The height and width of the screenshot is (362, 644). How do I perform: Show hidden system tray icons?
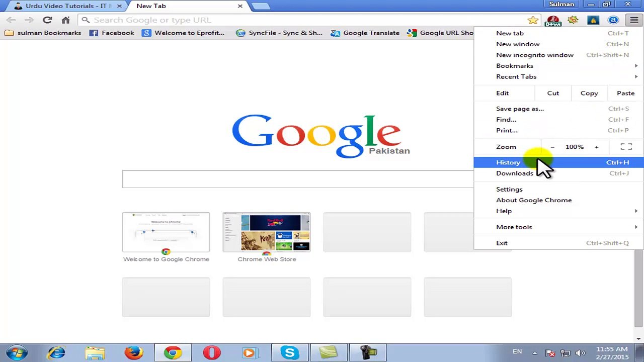tap(534, 353)
